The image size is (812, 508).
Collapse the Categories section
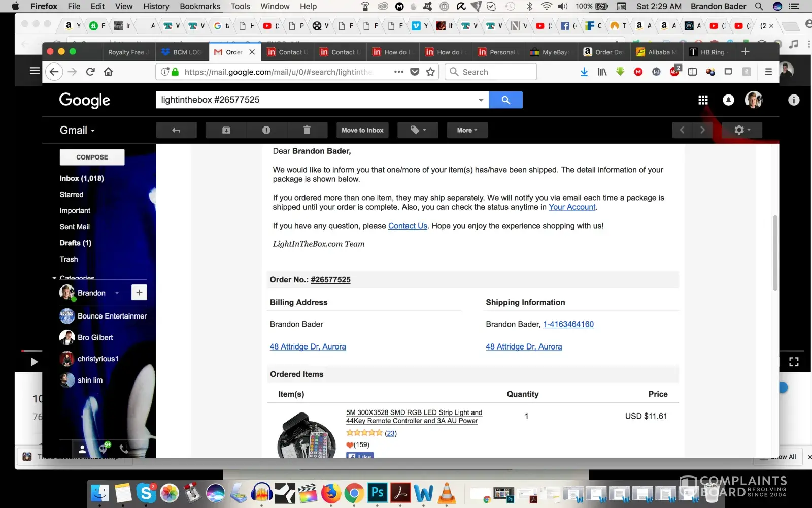54,278
